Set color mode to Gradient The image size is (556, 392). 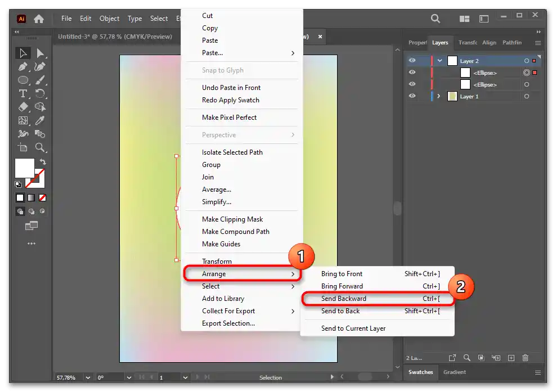click(x=31, y=198)
